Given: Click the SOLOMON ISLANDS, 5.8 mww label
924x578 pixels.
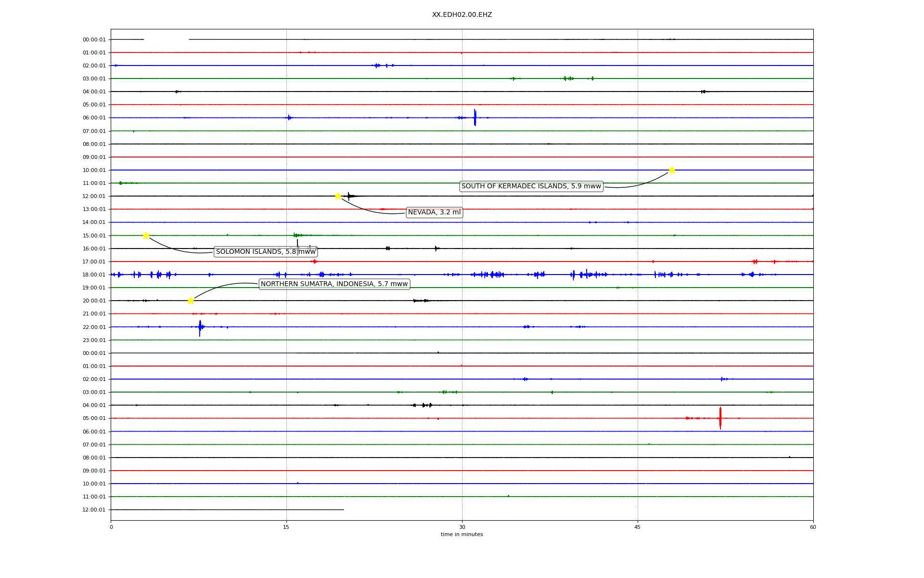Looking at the screenshot, I should click(x=266, y=252).
